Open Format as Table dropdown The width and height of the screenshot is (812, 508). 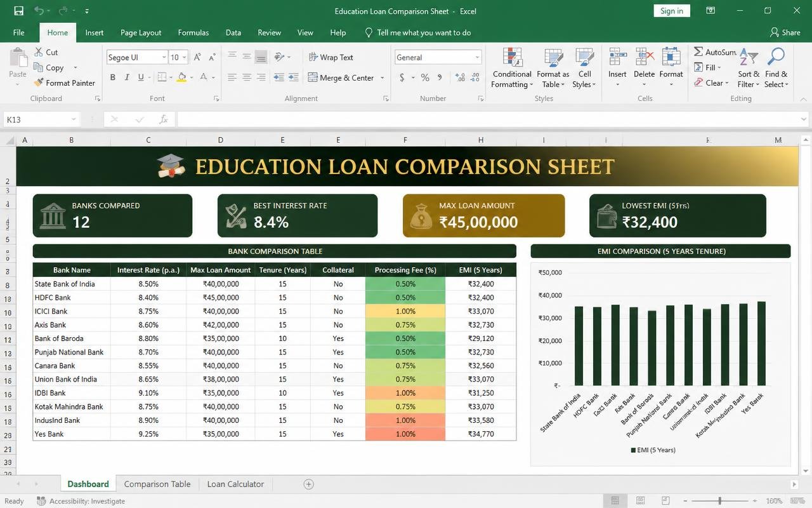click(553, 68)
